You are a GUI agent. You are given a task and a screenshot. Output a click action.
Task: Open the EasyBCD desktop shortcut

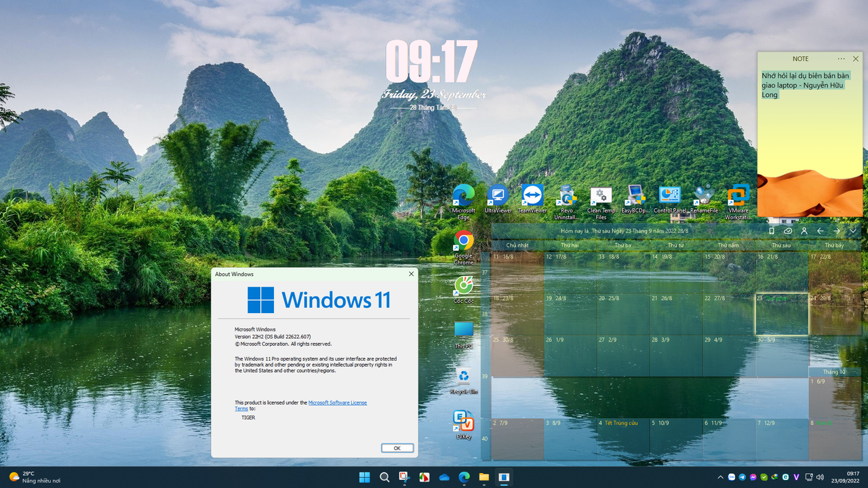pyautogui.click(x=635, y=197)
